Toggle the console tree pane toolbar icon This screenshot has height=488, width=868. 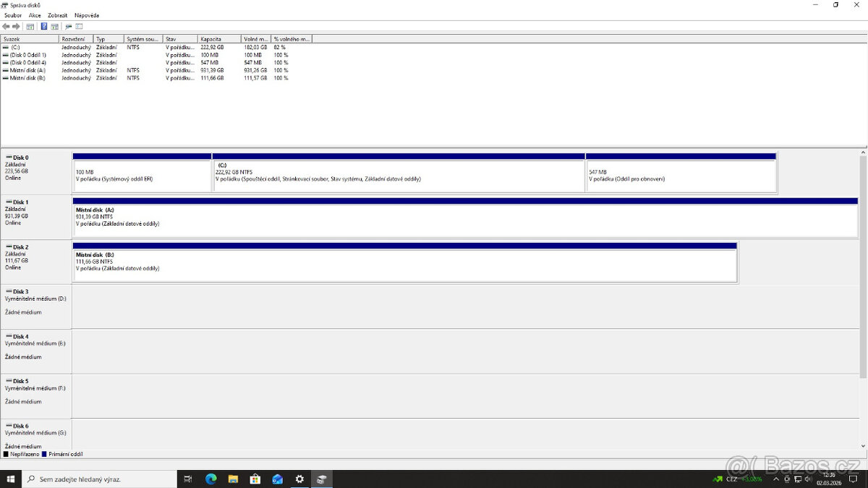[30, 26]
